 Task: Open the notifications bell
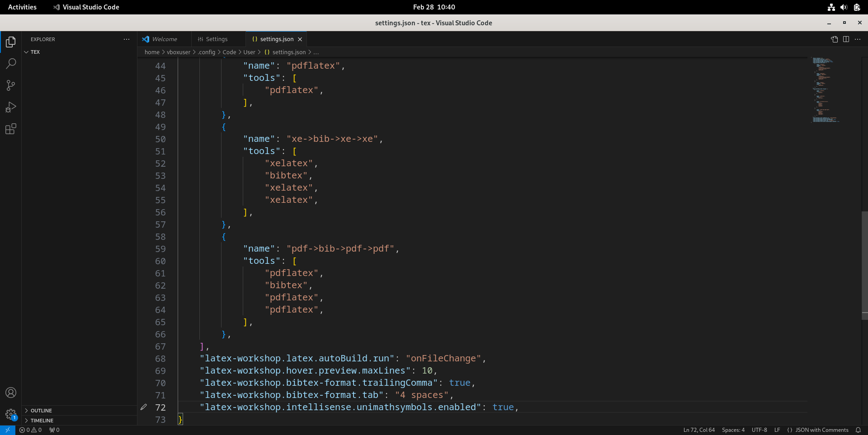tap(858, 430)
